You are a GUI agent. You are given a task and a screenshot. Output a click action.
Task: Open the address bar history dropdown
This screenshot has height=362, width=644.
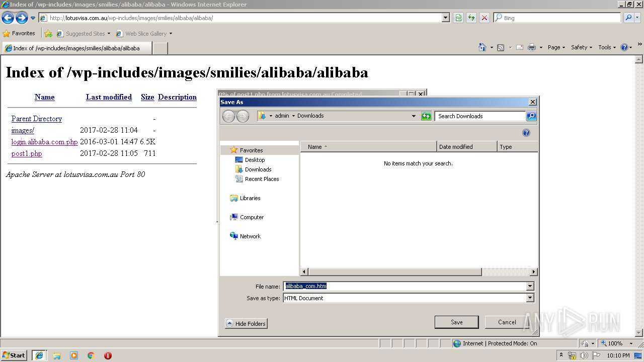pos(446,18)
